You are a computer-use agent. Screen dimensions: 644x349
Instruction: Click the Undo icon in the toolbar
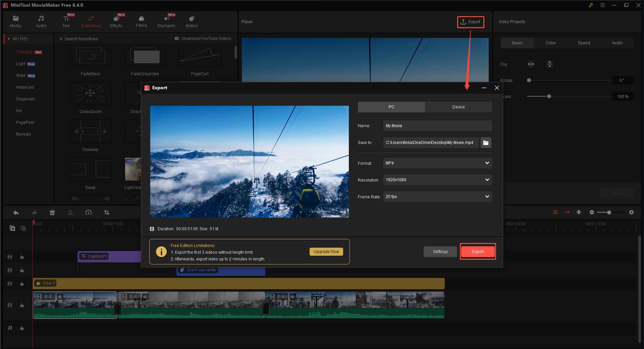[x=16, y=212]
